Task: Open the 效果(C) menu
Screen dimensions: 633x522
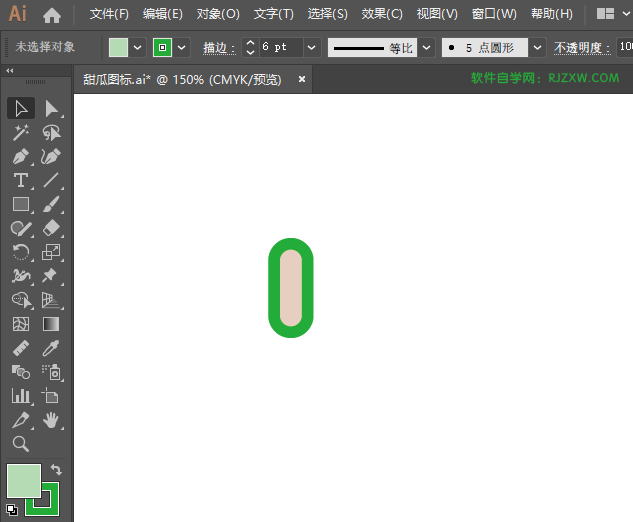Action: tap(382, 14)
